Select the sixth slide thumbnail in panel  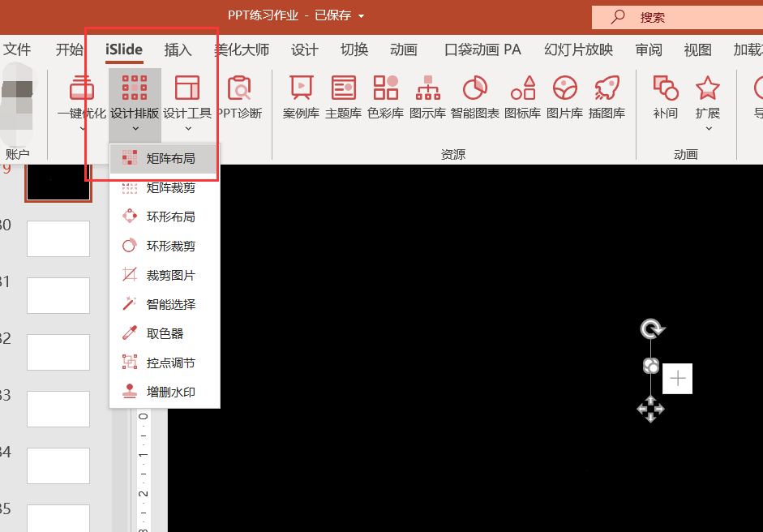pos(58,466)
